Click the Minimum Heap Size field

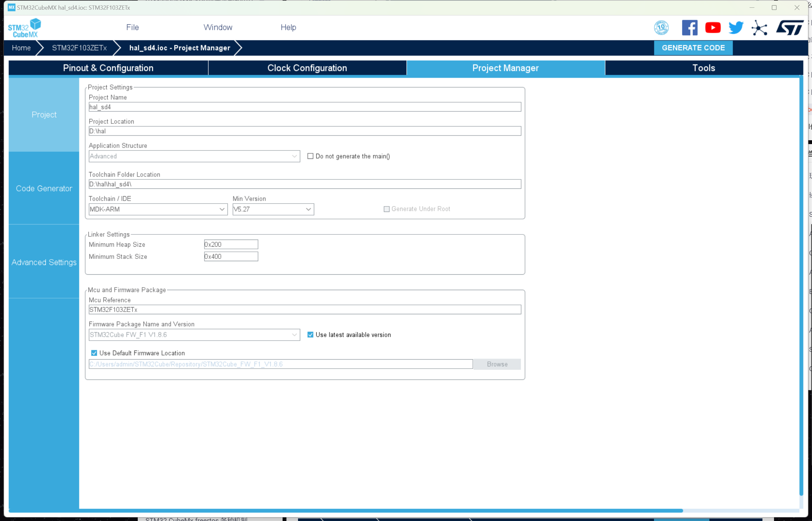pyautogui.click(x=231, y=244)
